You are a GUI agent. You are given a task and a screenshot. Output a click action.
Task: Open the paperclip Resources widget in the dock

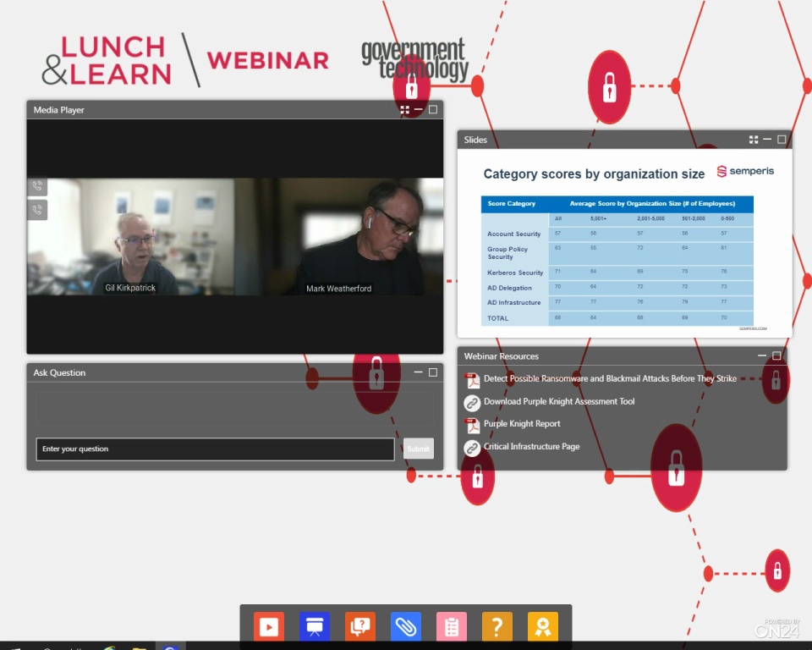click(x=405, y=626)
